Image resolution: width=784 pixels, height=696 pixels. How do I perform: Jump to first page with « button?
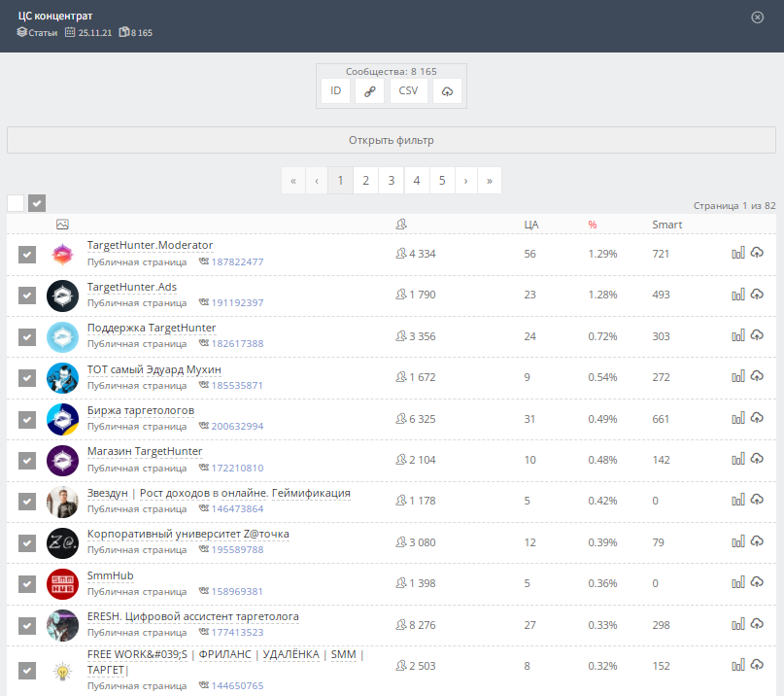[x=293, y=181]
